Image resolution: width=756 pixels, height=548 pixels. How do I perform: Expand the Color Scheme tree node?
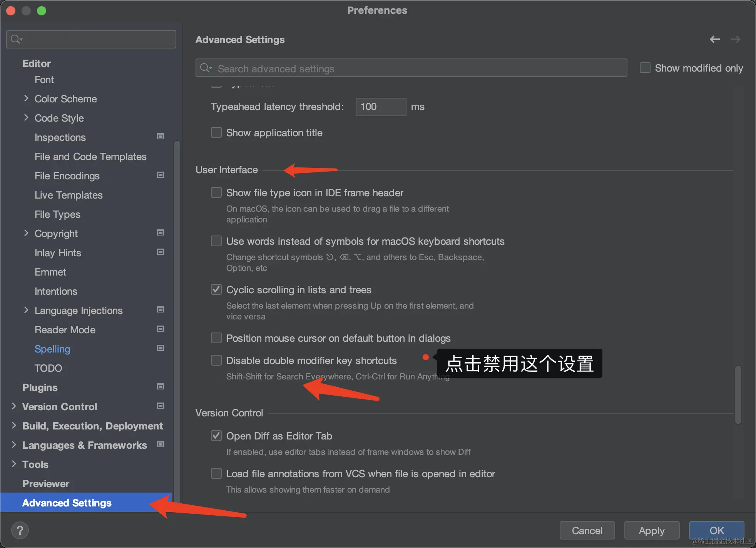(x=26, y=99)
